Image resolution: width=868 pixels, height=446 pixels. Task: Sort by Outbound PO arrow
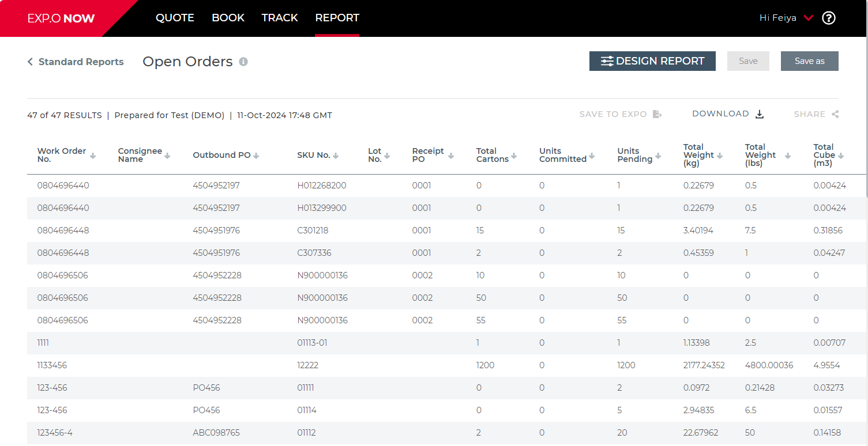pos(256,156)
